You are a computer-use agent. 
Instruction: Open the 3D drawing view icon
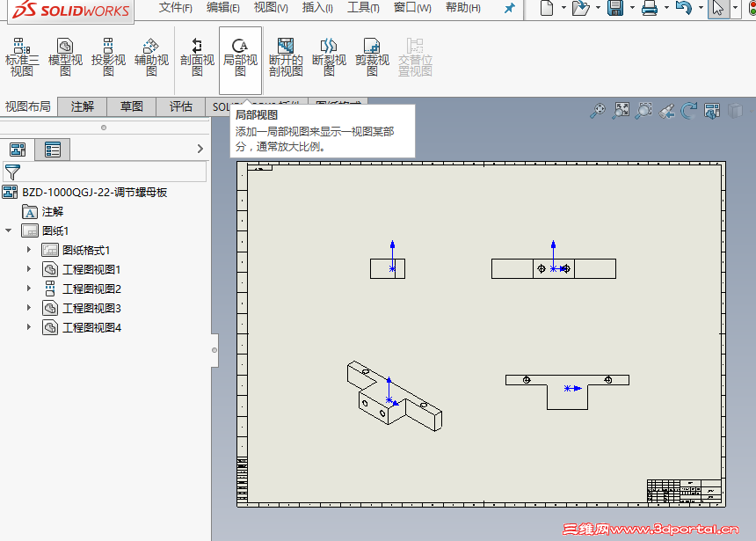coord(712,111)
